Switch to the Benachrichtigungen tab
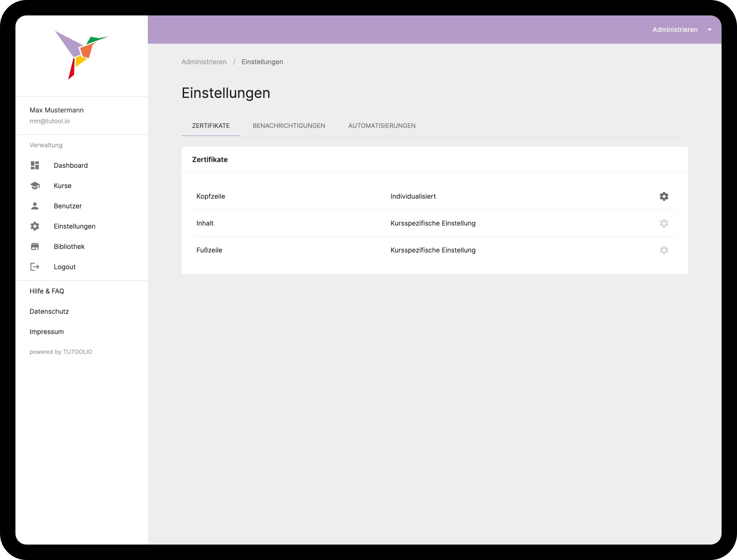 289,126
